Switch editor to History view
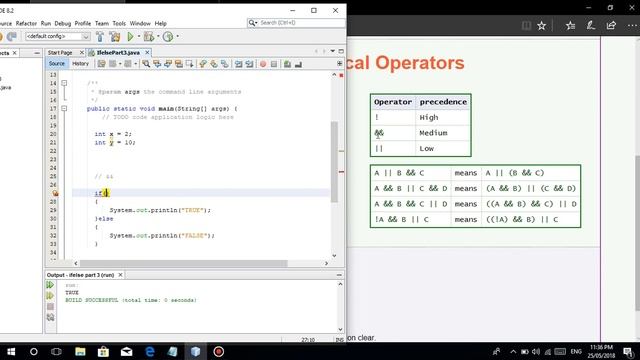Viewport: 640px width, 360px height. (x=80, y=64)
